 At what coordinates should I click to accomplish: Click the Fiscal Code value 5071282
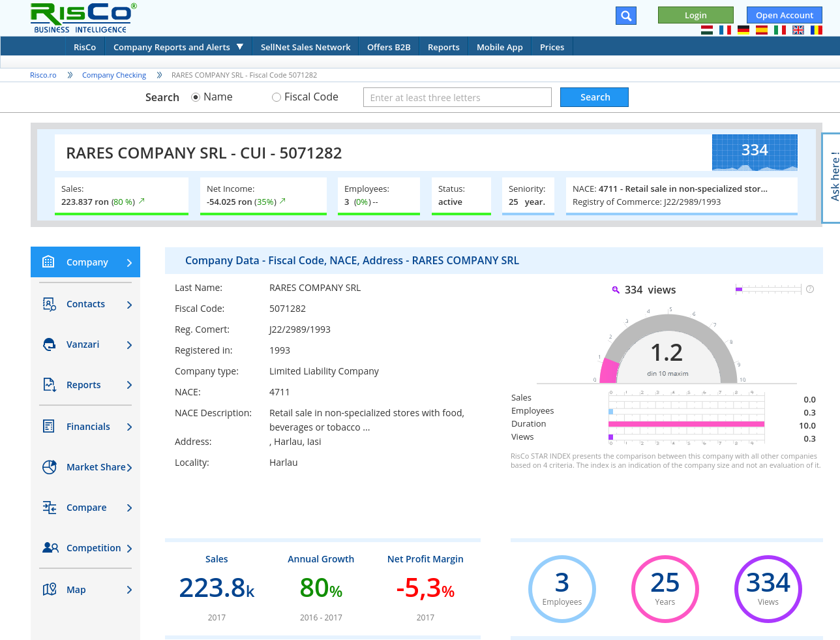288,309
